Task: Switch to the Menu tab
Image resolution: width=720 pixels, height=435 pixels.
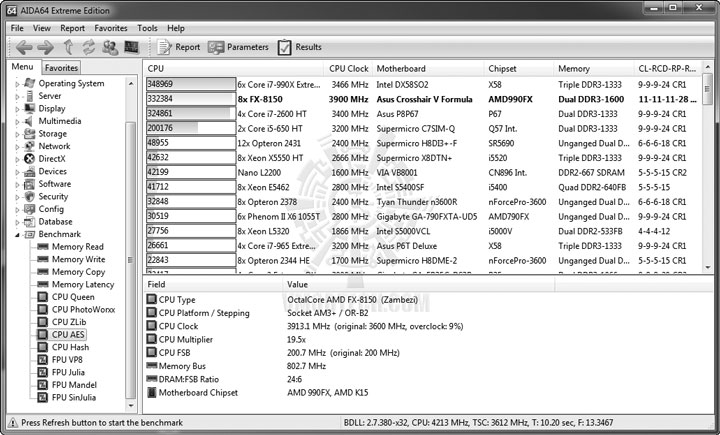Action: tap(22, 67)
